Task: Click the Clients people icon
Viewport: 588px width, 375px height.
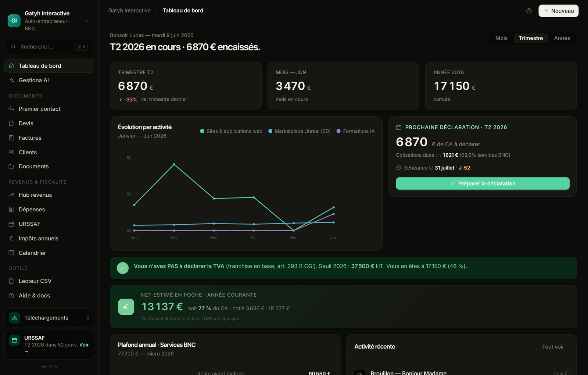Action: pyautogui.click(x=11, y=152)
